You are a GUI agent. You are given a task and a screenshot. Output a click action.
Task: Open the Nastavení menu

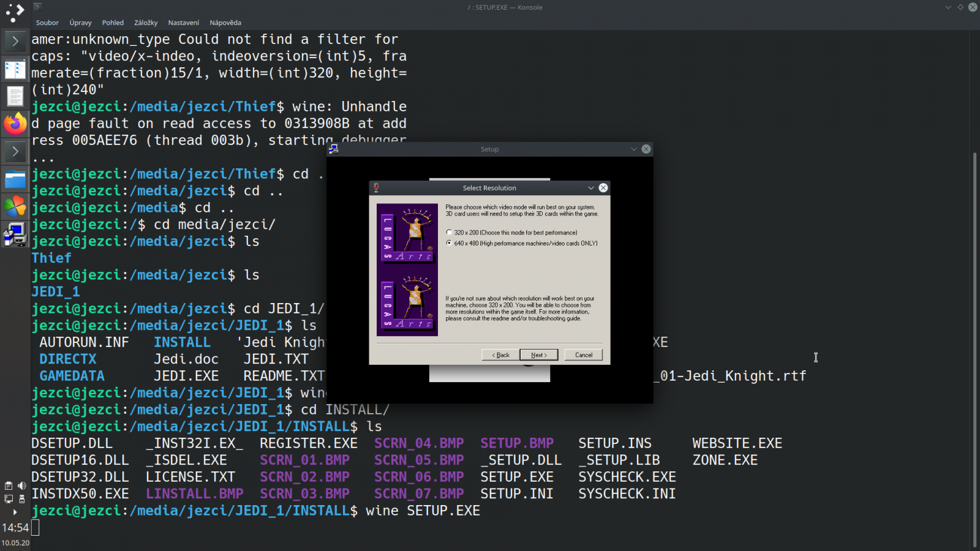(x=183, y=22)
